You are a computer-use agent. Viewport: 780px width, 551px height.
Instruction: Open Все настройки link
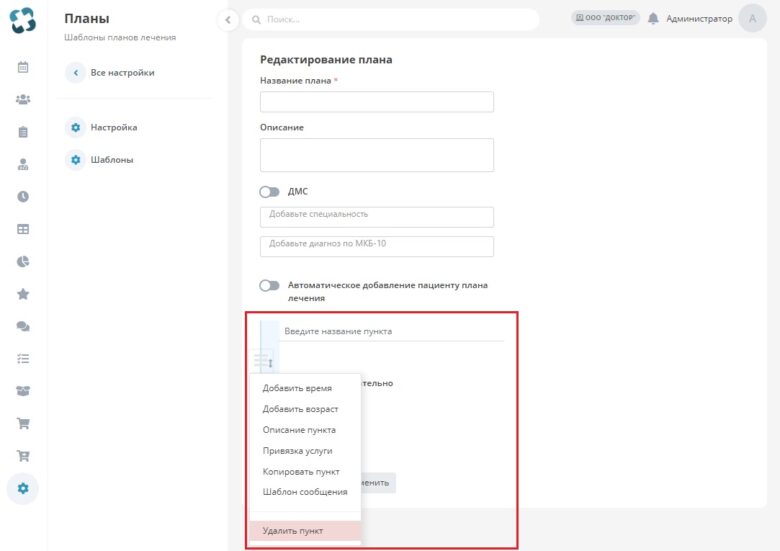coord(122,73)
